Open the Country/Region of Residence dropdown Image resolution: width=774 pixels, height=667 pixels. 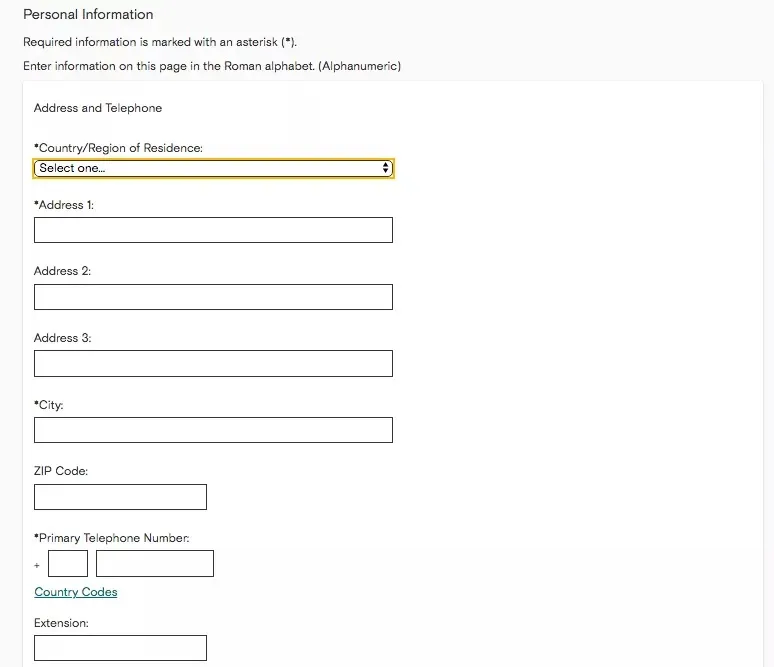(x=213, y=168)
